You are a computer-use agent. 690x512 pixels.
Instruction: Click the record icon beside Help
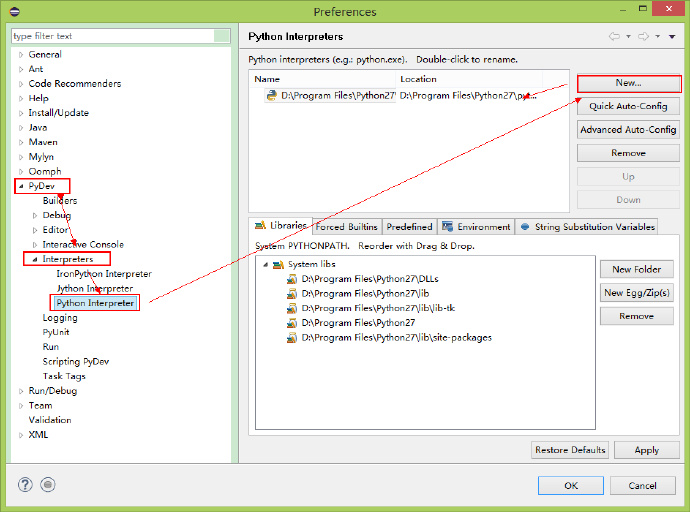click(48, 485)
